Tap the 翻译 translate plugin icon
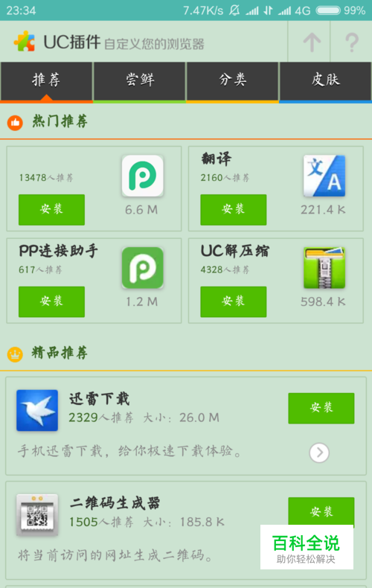This screenshot has height=588, width=372. coord(324,176)
